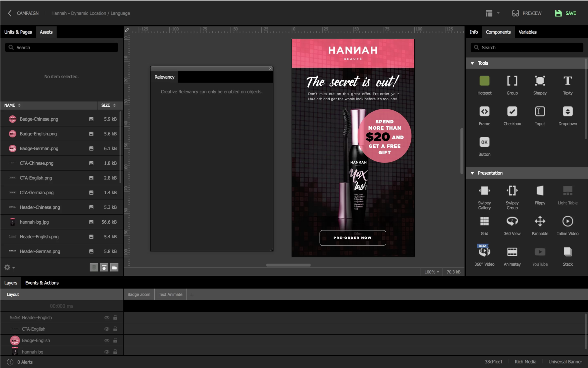Screen dimensions: 588x368
Task: Hide the Header-English layer
Action: pos(107,318)
